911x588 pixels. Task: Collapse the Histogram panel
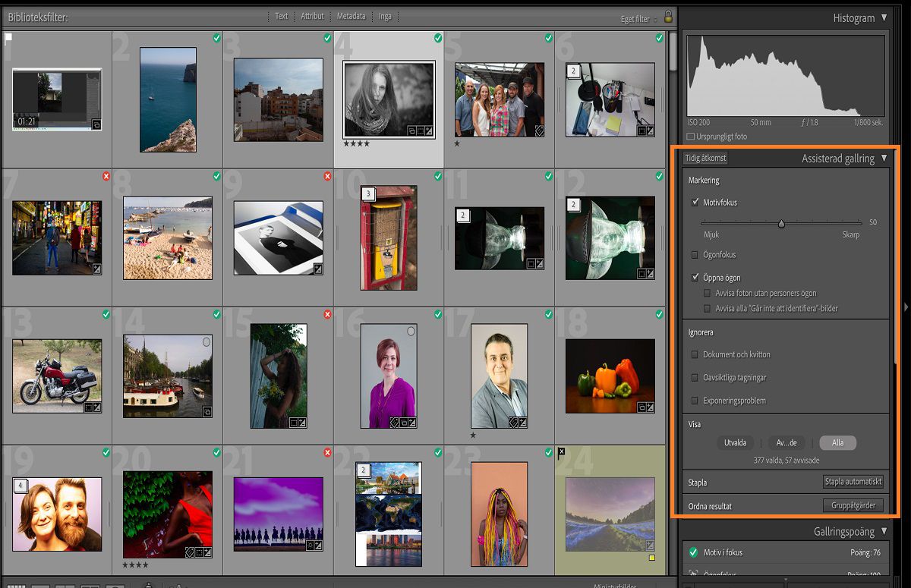(x=883, y=17)
